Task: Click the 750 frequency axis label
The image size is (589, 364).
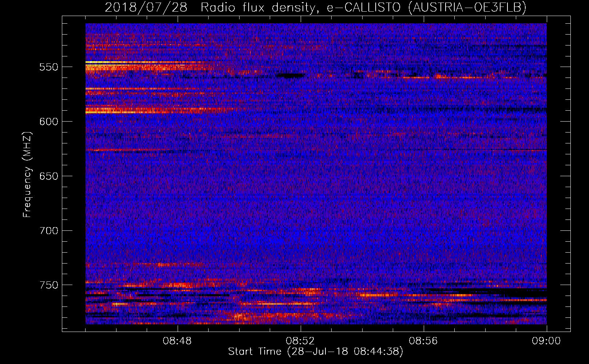Action: pyautogui.click(x=49, y=285)
